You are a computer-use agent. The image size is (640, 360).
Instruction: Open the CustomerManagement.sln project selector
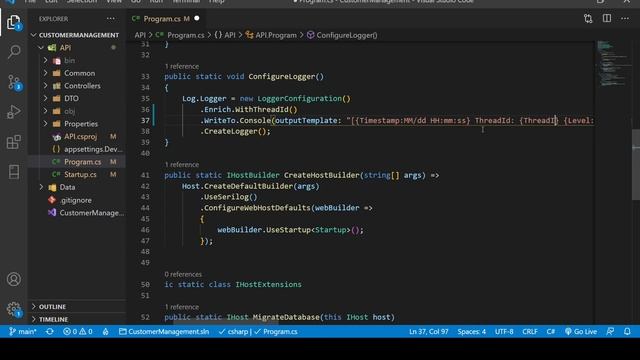click(x=164, y=331)
